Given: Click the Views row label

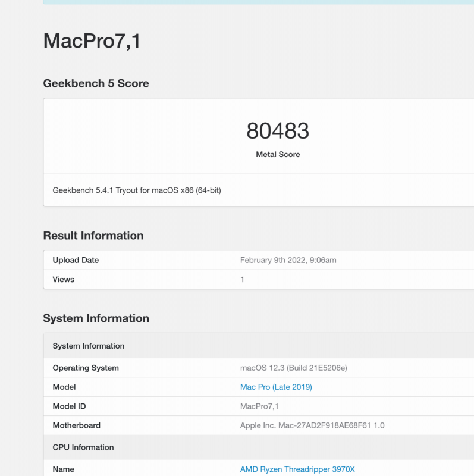Looking at the screenshot, I should [x=64, y=279].
